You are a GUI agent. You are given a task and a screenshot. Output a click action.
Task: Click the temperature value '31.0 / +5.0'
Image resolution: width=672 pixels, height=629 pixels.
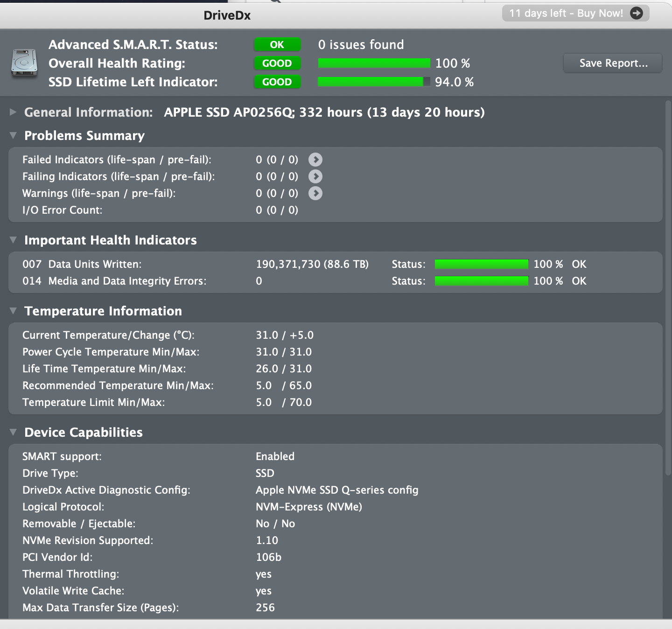click(285, 335)
